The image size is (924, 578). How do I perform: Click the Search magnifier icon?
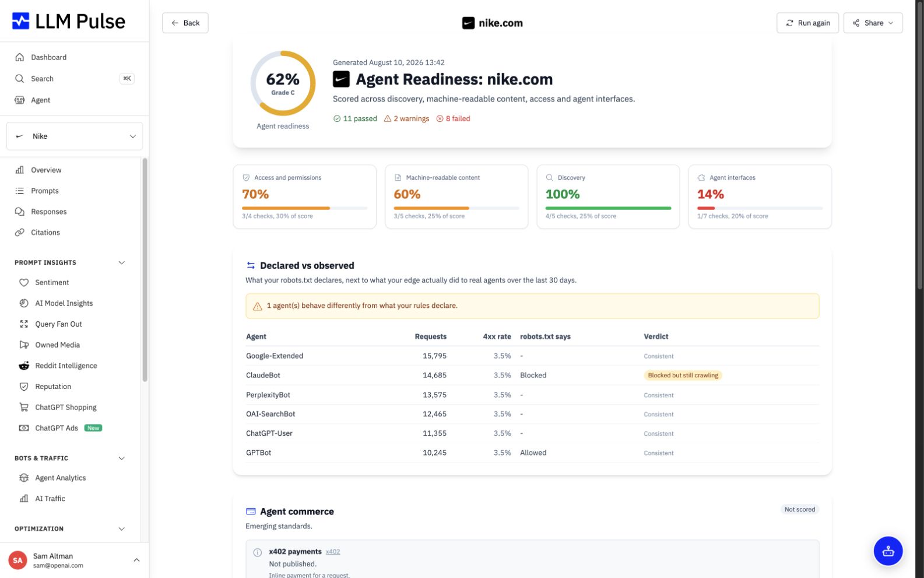20,79
